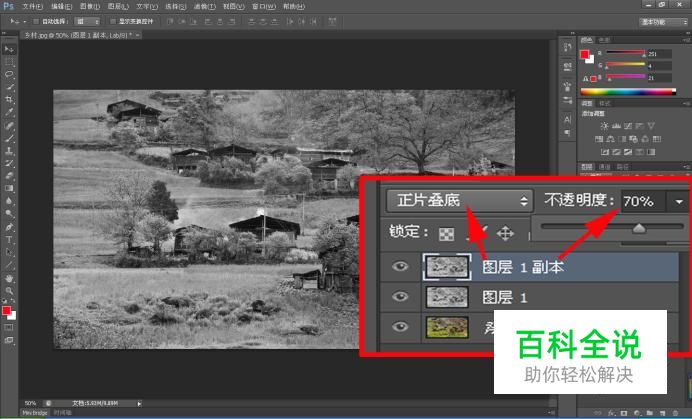
Task: Hide the 图层 1 副本 layer
Action: coord(402,267)
